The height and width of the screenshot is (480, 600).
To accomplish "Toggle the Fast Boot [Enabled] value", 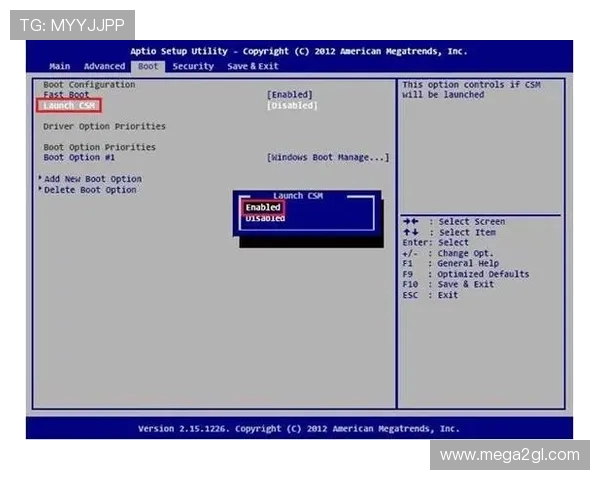I will pos(290,95).
